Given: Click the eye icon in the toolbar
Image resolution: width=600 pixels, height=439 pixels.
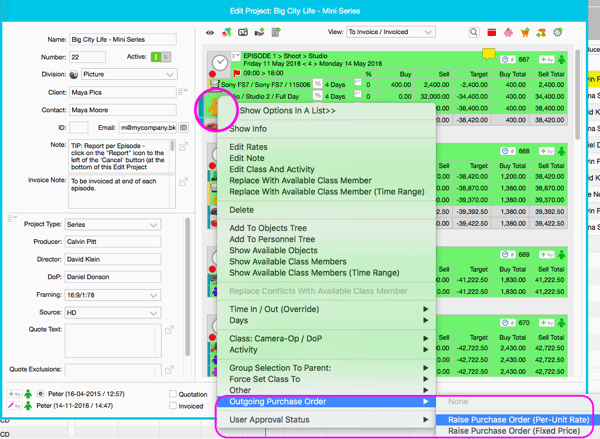Looking at the screenshot, I should click(211, 32).
